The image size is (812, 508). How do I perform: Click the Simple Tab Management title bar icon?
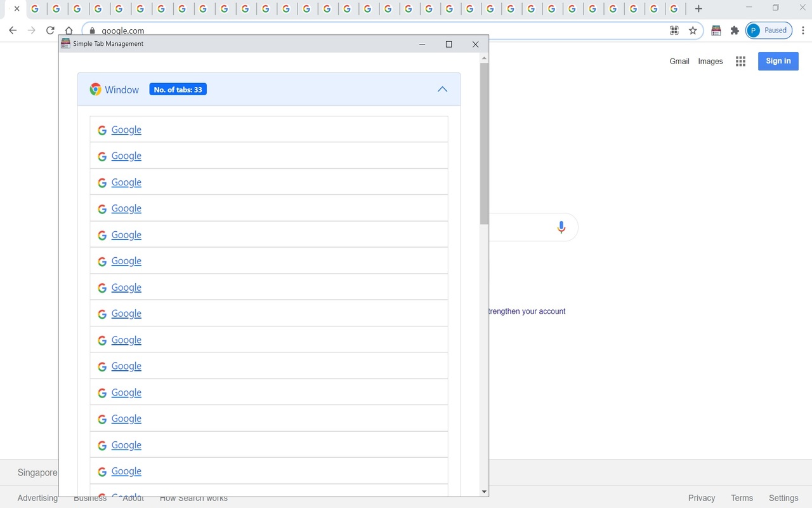pos(65,44)
